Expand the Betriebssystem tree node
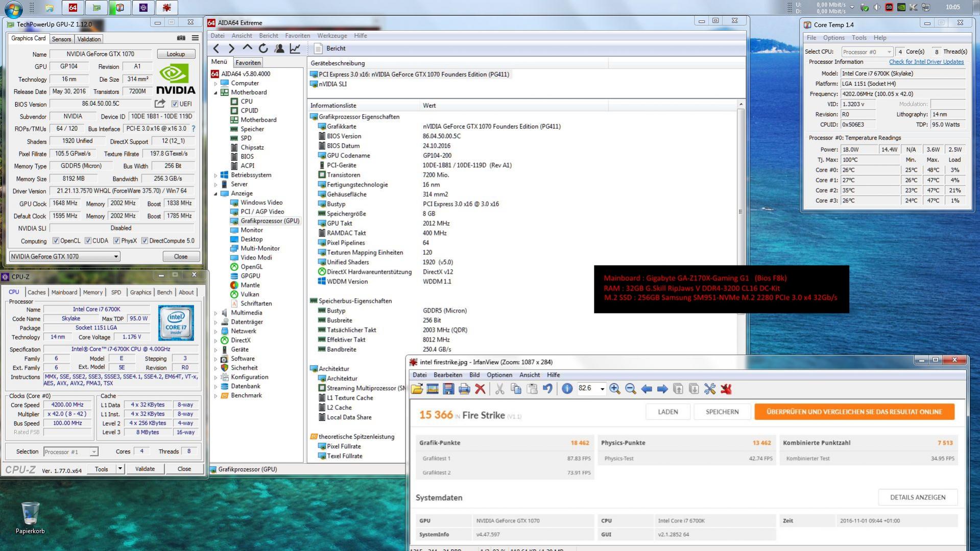980x551 pixels. [216, 175]
